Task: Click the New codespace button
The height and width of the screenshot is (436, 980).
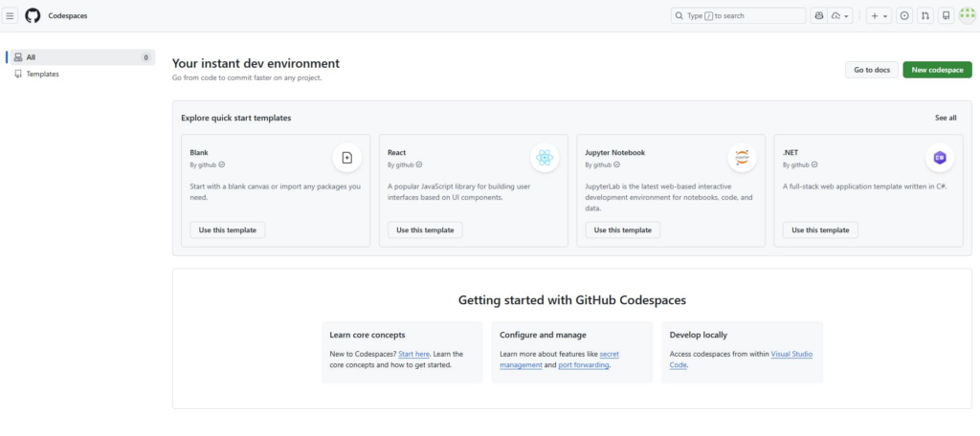Action: coord(937,70)
